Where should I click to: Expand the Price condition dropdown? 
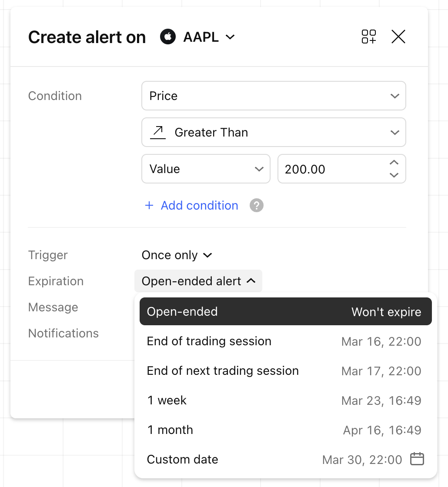tap(274, 96)
